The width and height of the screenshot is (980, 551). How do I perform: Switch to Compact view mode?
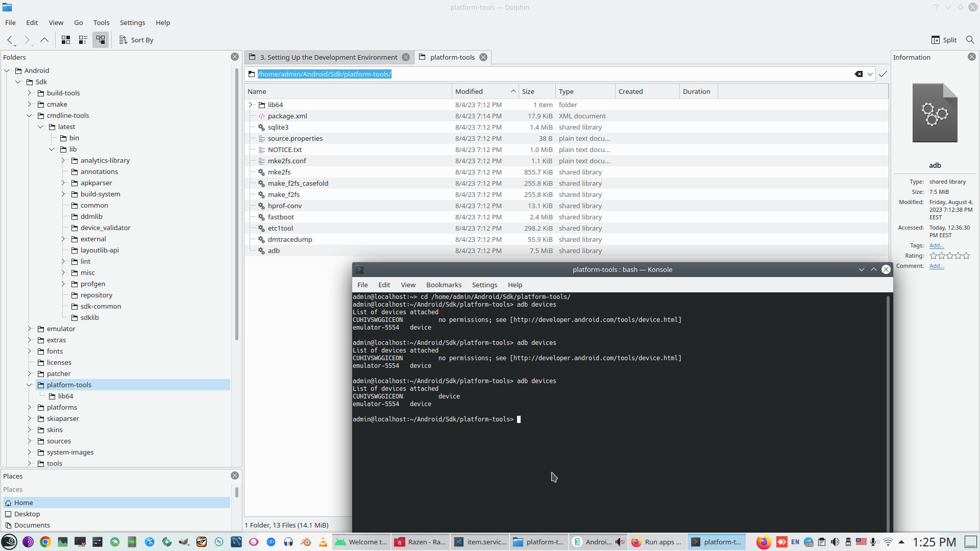coord(83,40)
